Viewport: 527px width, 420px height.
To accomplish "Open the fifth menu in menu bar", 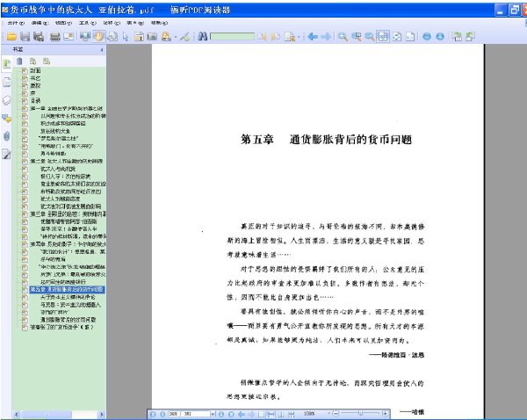I will [x=112, y=23].
